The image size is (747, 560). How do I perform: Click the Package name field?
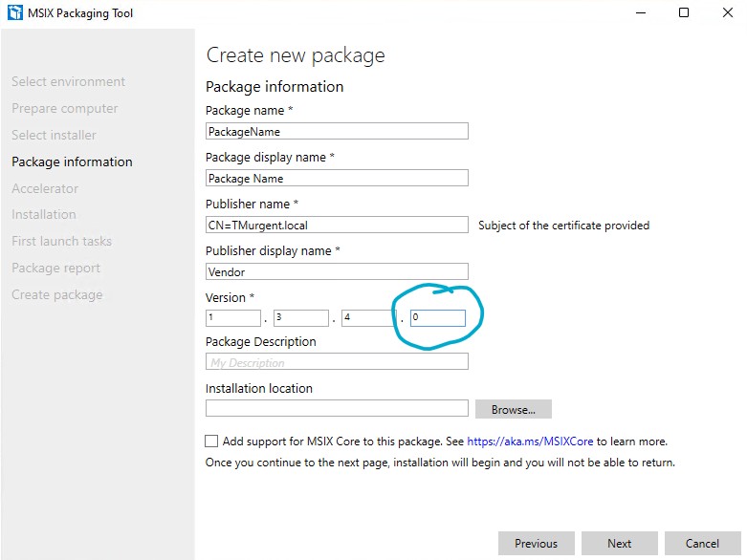click(337, 131)
